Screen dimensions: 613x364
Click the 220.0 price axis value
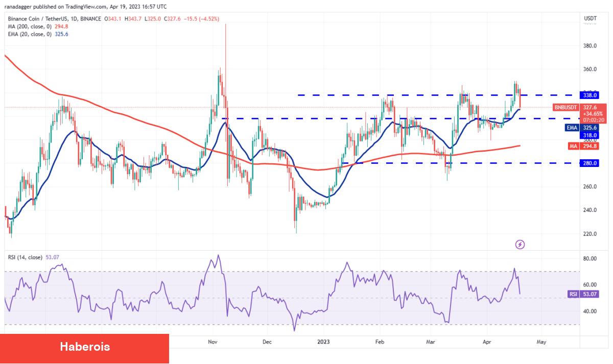coord(591,234)
